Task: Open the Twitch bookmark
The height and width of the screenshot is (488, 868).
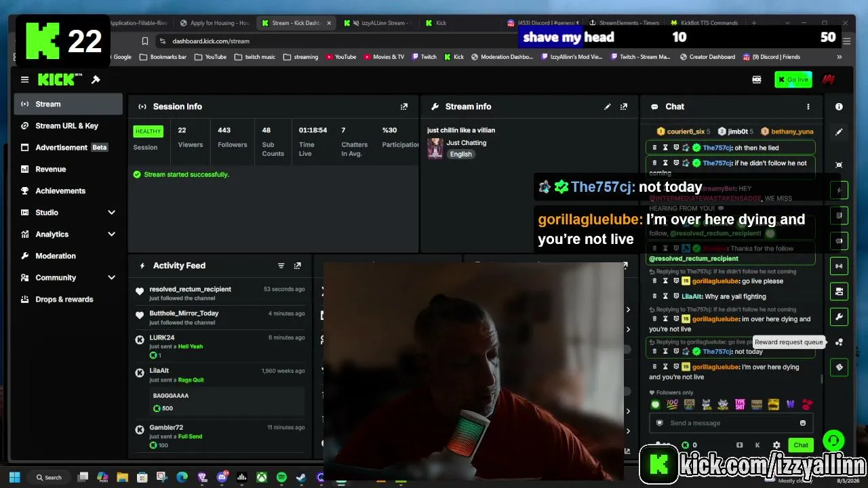Action: point(424,57)
